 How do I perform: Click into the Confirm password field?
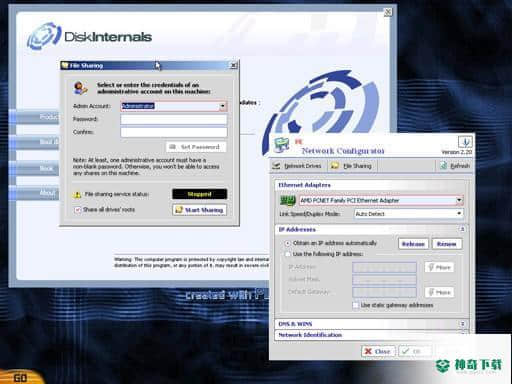[x=174, y=132]
